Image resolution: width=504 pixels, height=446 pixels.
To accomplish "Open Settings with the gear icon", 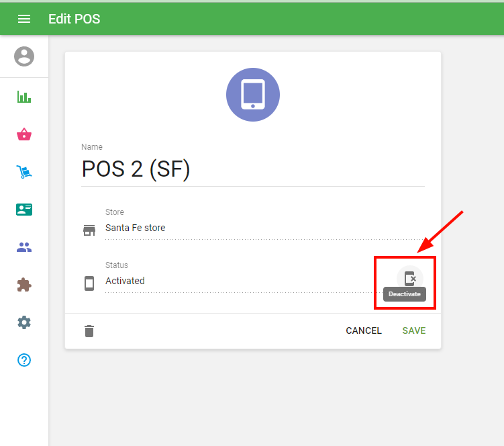I will (24, 322).
